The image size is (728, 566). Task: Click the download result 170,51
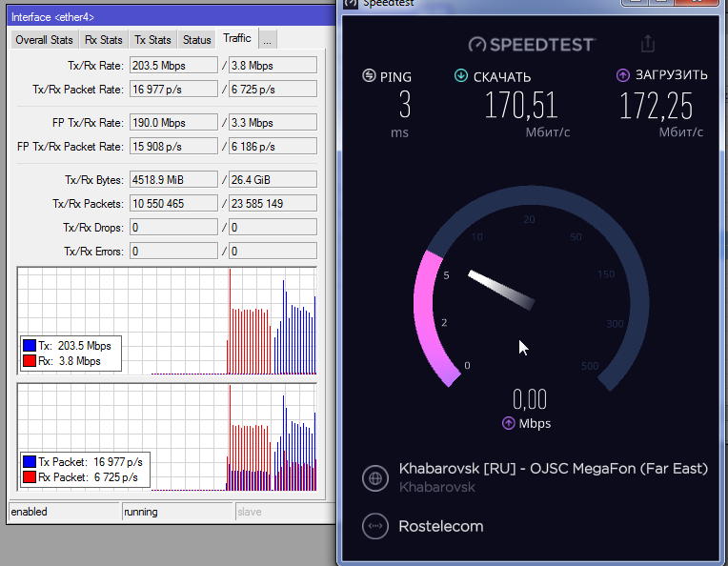tap(521, 106)
